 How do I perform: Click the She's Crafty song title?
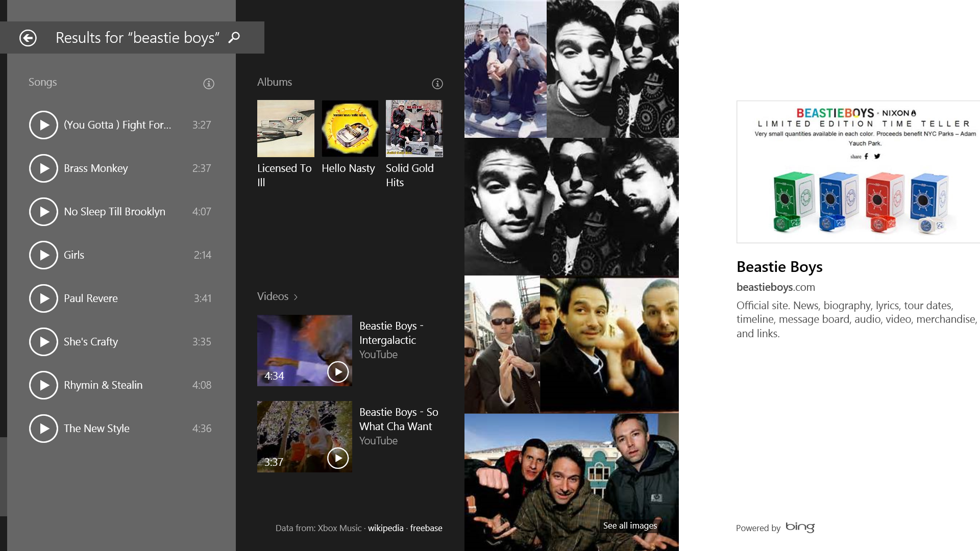[91, 342]
